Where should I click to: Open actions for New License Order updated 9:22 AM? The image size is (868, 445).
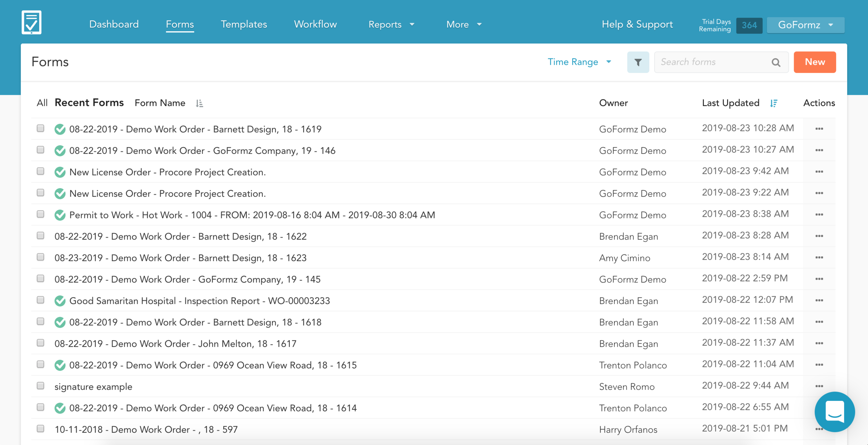pyautogui.click(x=819, y=193)
